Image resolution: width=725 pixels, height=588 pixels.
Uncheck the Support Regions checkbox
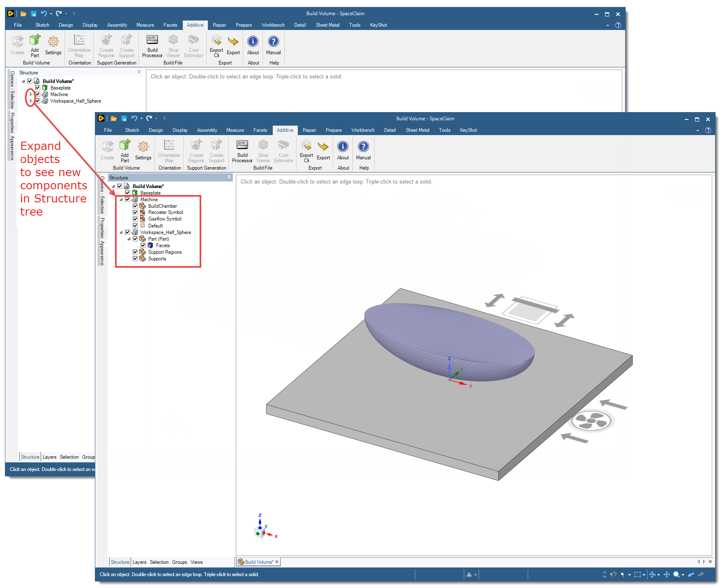135,252
